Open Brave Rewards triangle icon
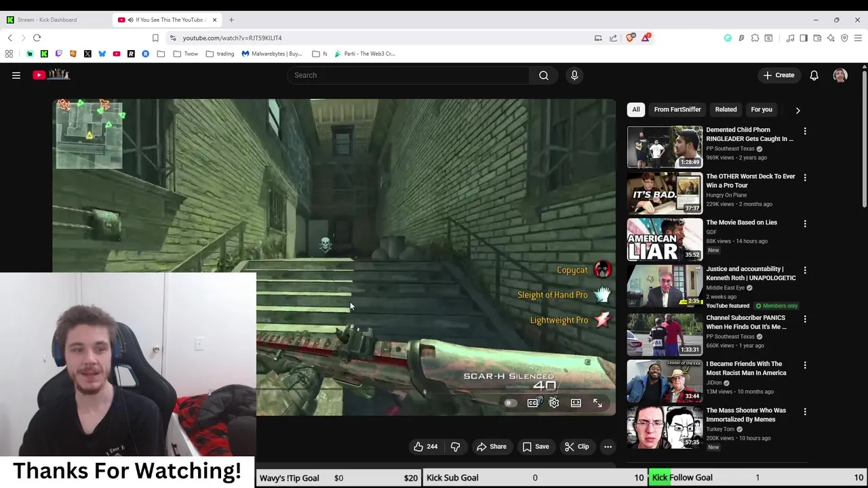Image resolution: width=868 pixels, height=488 pixels. [646, 38]
